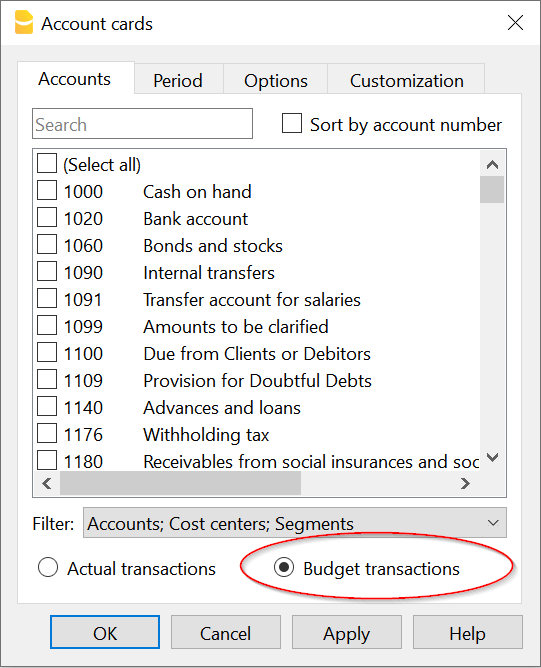Click the text 'Transfer account for salaries'

pos(252,300)
